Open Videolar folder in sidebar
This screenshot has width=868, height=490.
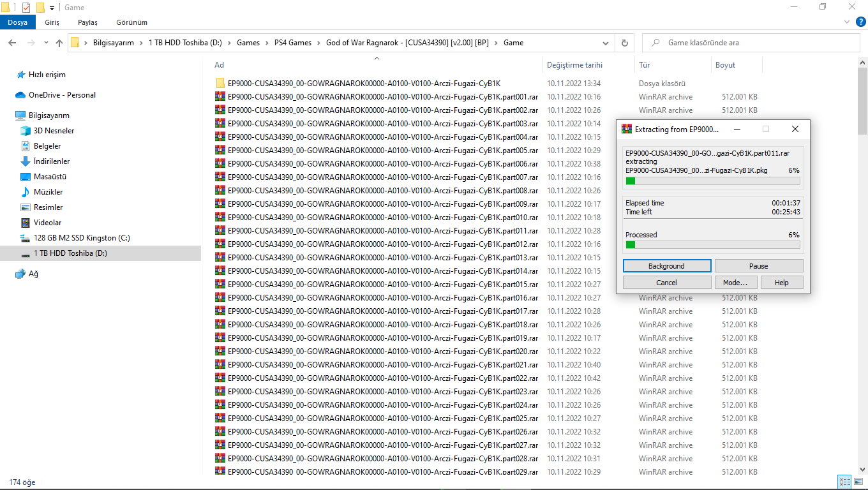click(47, 223)
